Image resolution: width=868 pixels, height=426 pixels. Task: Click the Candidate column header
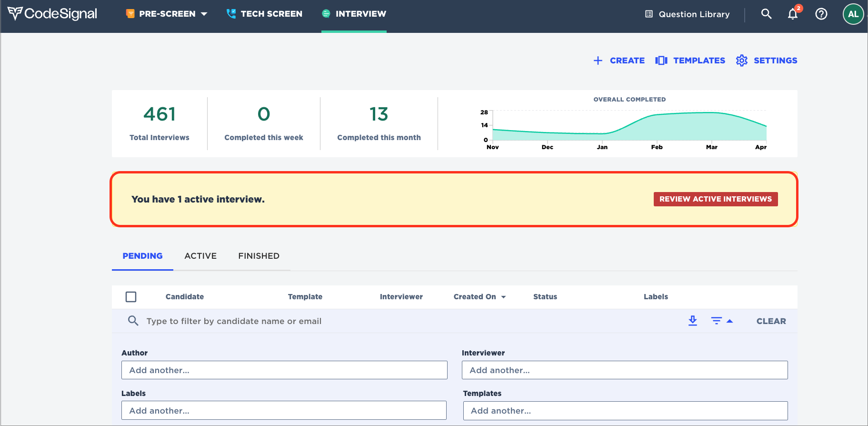click(185, 297)
